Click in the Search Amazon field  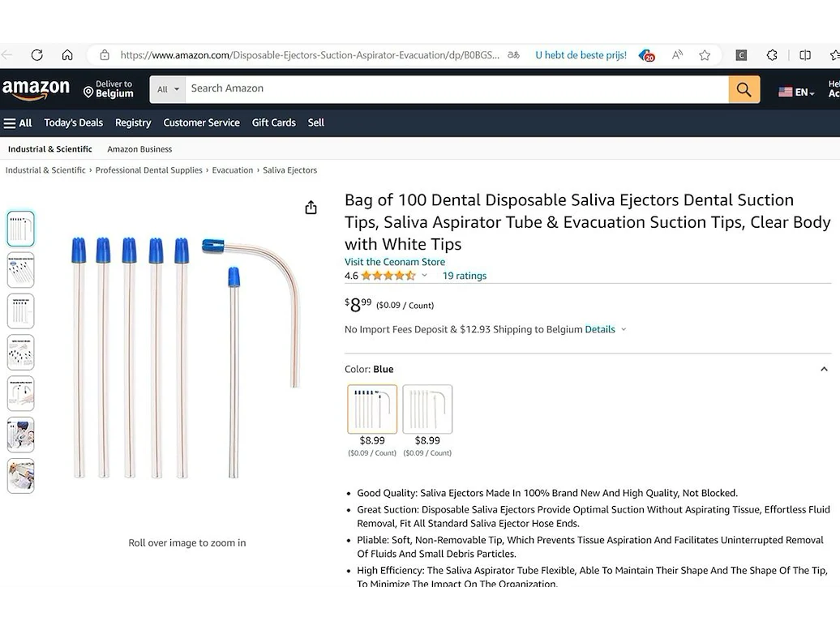click(456, 89)
